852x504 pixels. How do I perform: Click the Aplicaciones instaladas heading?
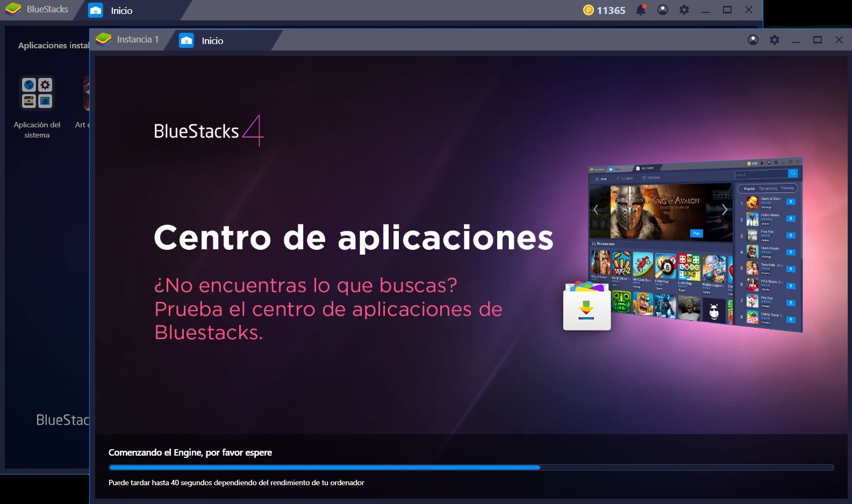click(x=53, y=46)
